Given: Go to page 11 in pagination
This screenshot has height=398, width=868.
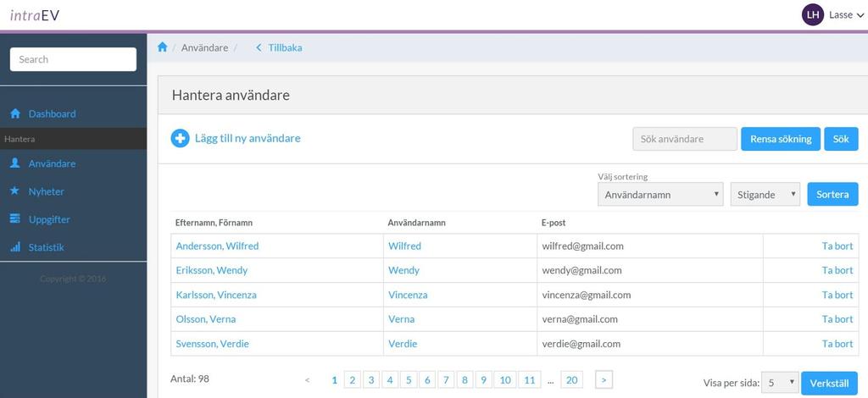Looking at the screenshot, I should [529, 379].
